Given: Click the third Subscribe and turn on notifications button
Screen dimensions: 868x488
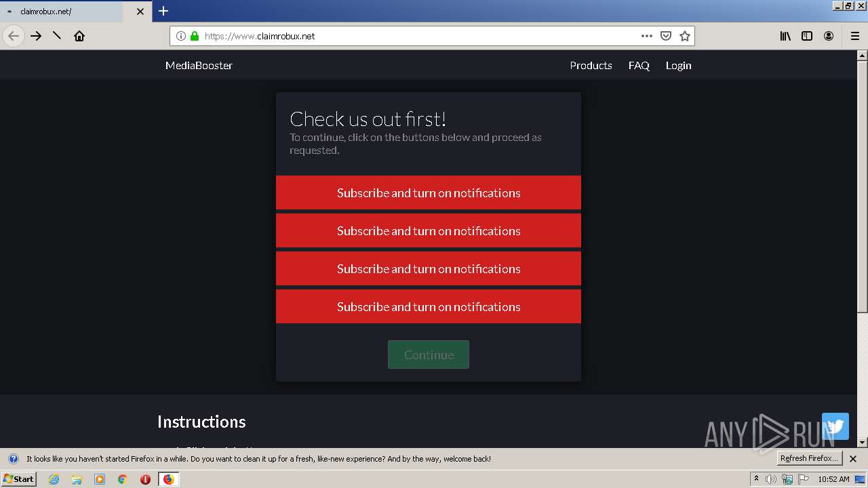Looking at the screenshot, I should pyautogui.click(x=429, y=268).
